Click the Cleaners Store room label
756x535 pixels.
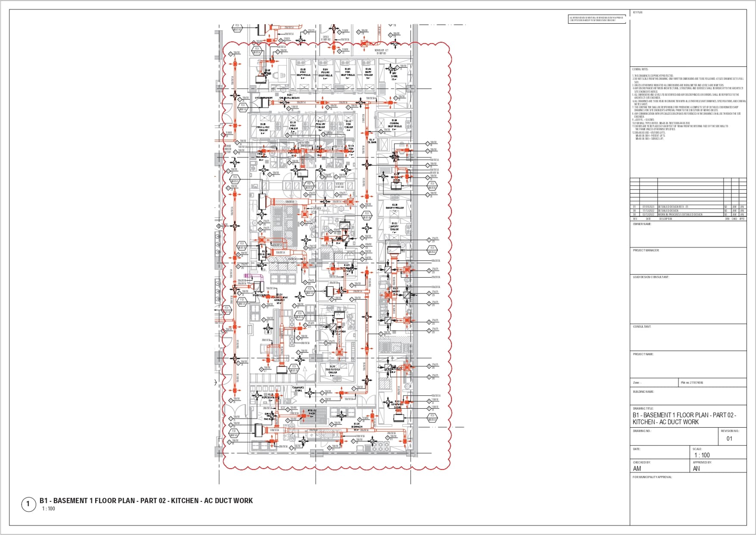(x=298, y=389)
